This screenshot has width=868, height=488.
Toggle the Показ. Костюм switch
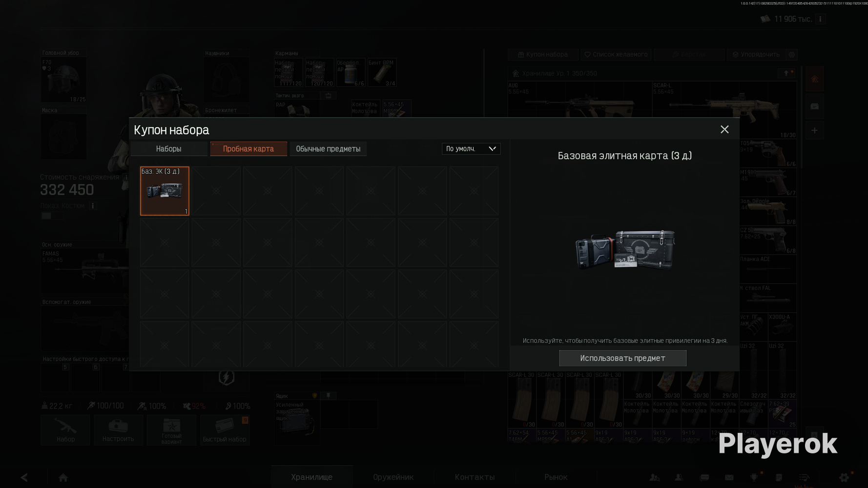(x=51, y=216)
